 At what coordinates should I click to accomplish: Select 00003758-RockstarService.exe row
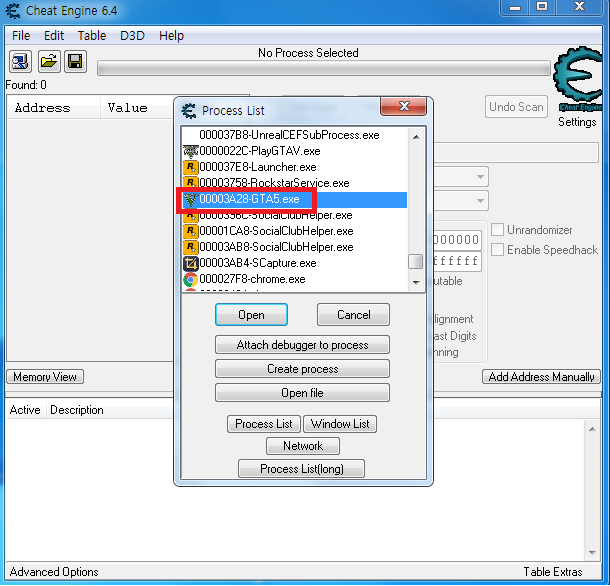tap(294, 182)
